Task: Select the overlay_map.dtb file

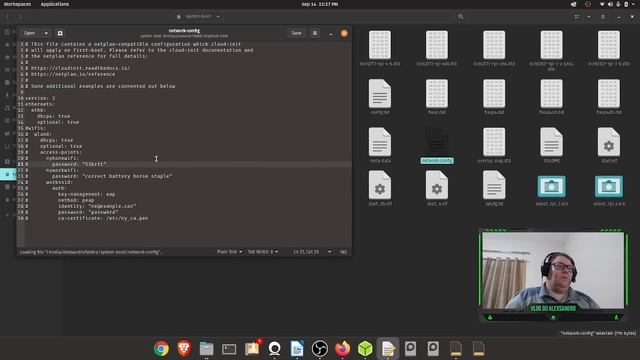Action: (494, 145)
